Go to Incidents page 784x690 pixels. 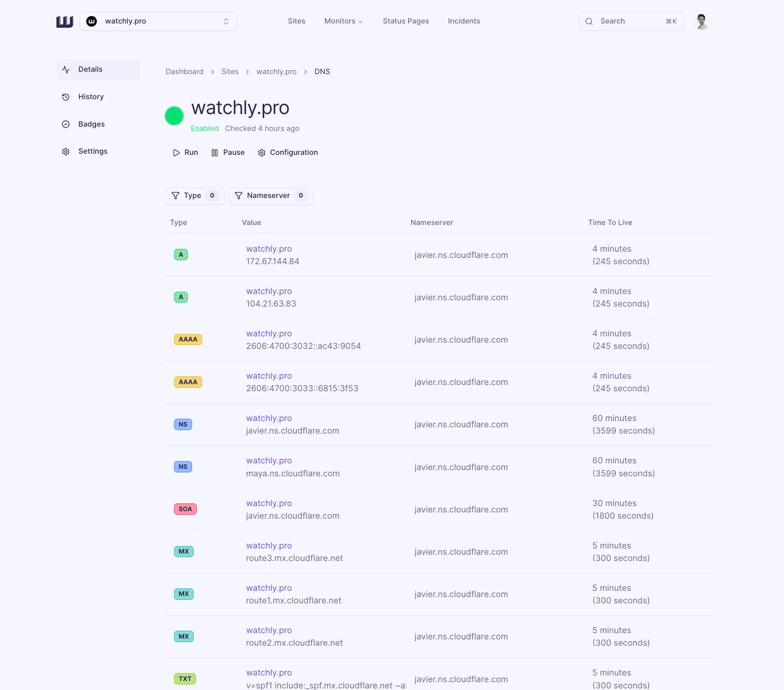464,21
